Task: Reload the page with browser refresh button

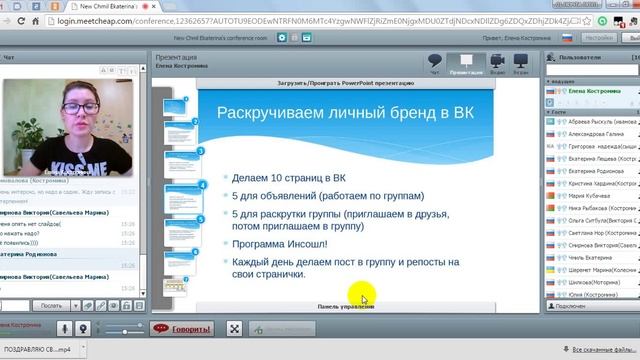Action: point(21,21)
